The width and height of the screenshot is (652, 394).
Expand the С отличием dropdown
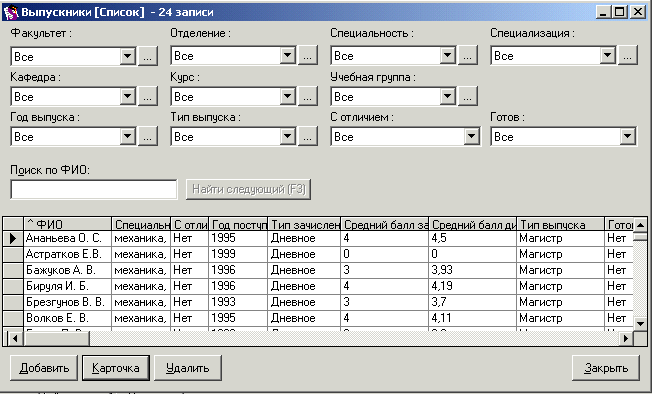[472, 136]
